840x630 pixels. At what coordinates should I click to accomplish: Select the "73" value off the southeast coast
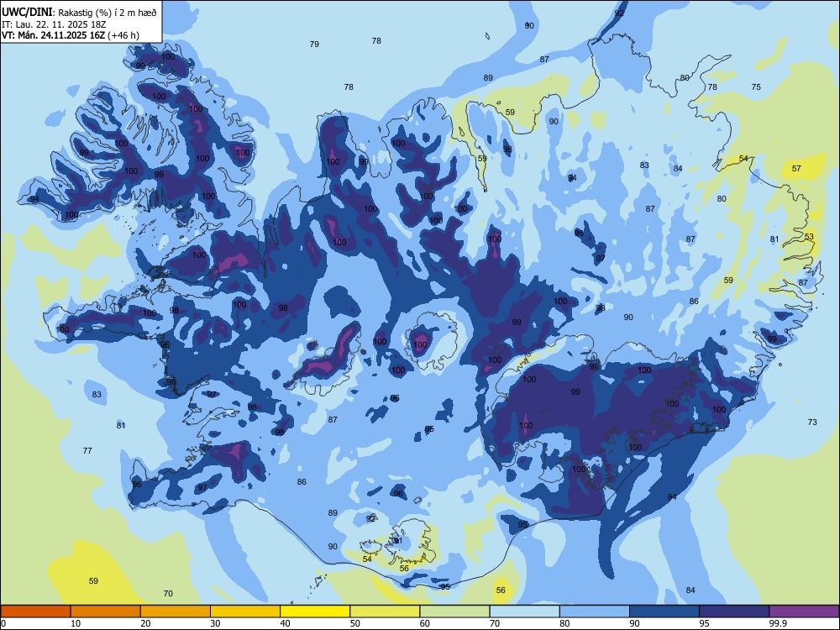[x=812, y=423]
